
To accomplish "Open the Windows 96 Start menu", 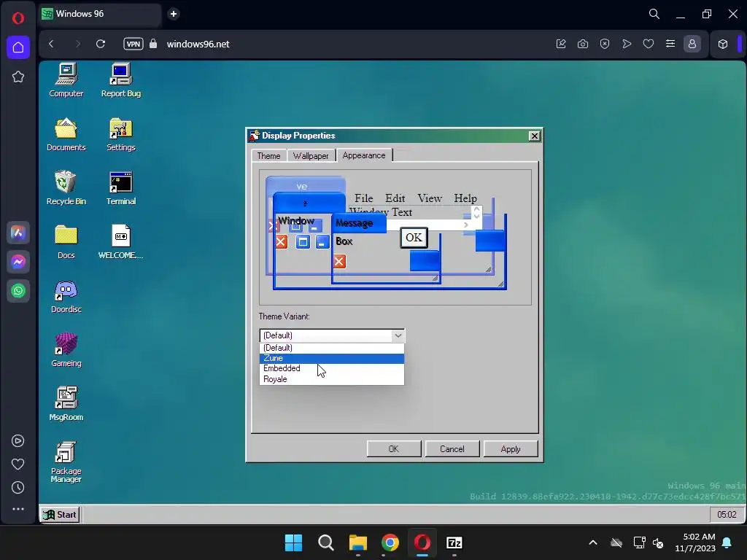I will click(x=60, y=515).
